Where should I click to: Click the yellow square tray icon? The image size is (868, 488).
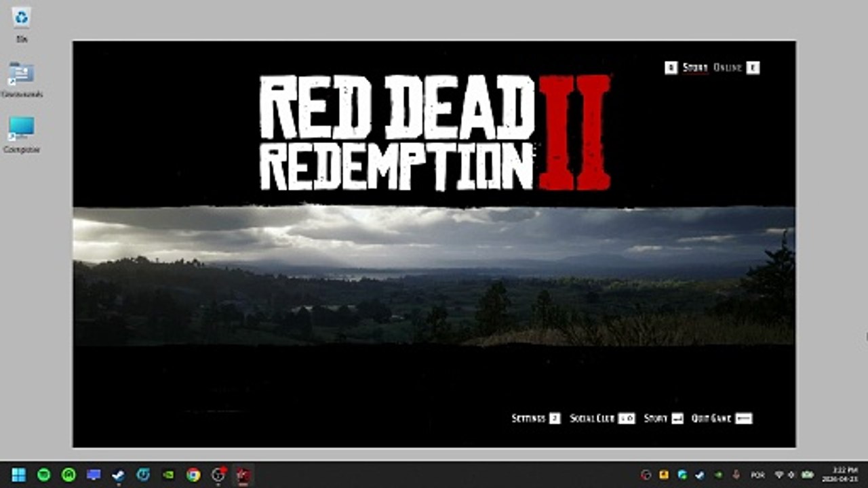click(x=664, y=475)
